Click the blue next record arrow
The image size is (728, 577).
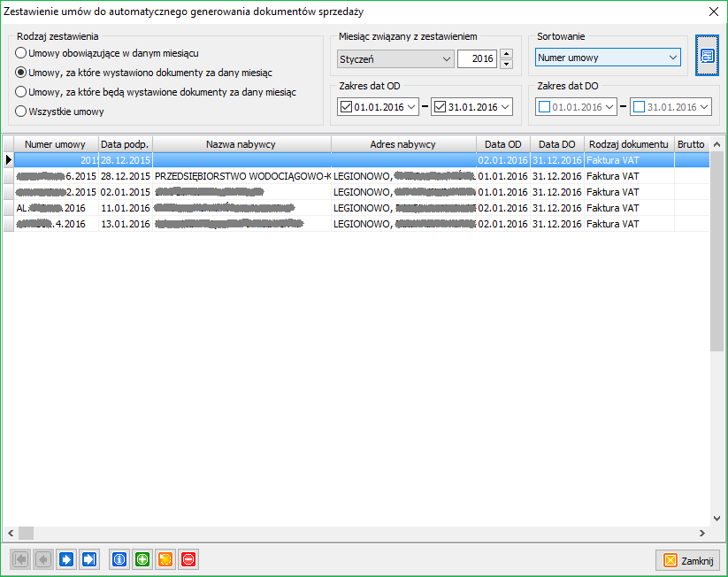pos(66,559)
